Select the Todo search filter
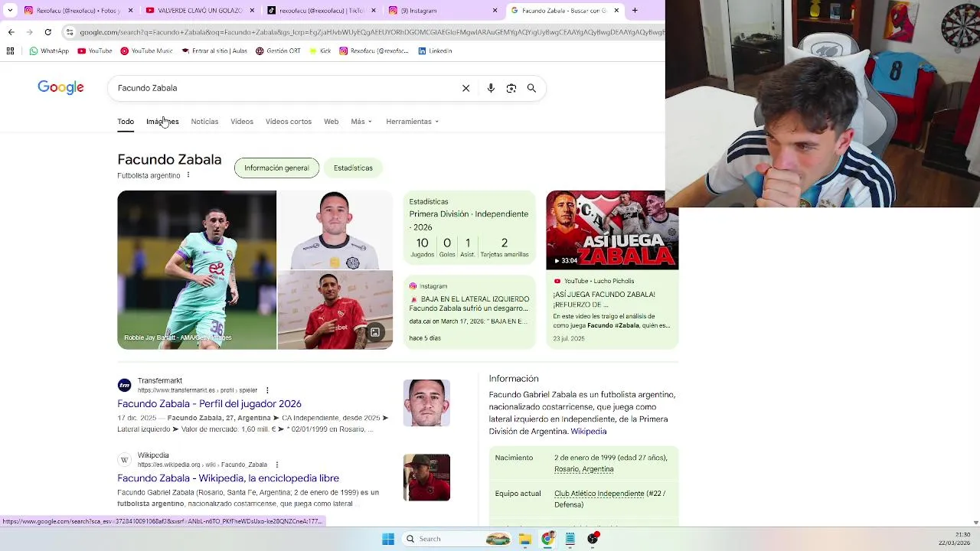Screen dimensions: 980x551 [126, 122]
